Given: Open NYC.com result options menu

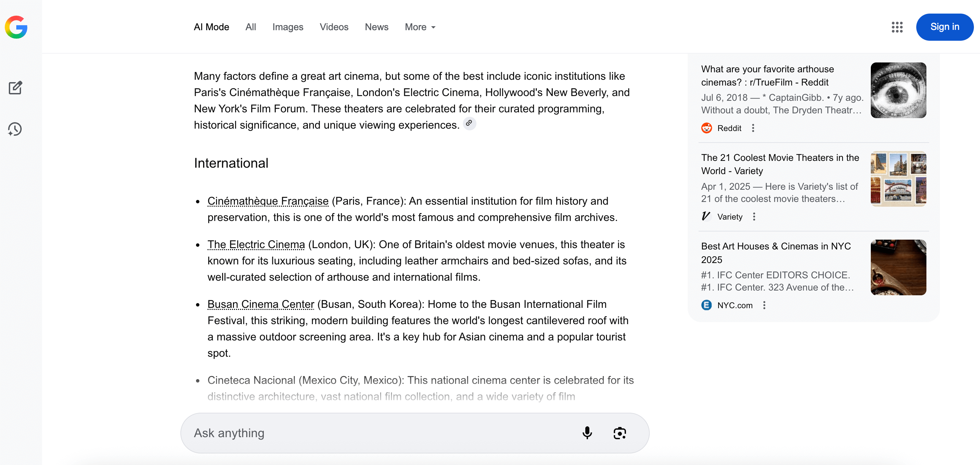Looking at the screenshot, I should (764, 305).
